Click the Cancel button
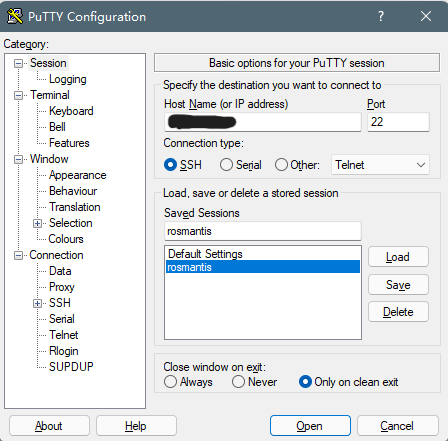The width and height of the screenshot is (448, 441). point(397,426)
